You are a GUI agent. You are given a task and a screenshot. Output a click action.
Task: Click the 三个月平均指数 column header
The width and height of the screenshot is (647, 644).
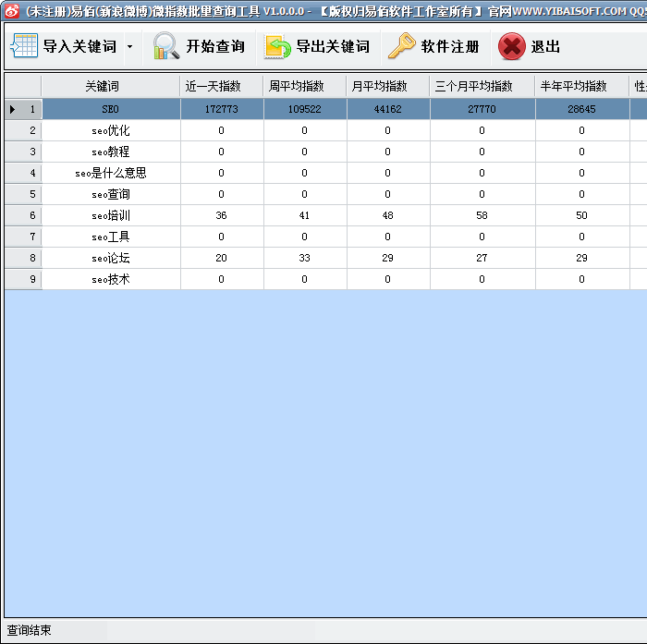[x=482, y=86]
